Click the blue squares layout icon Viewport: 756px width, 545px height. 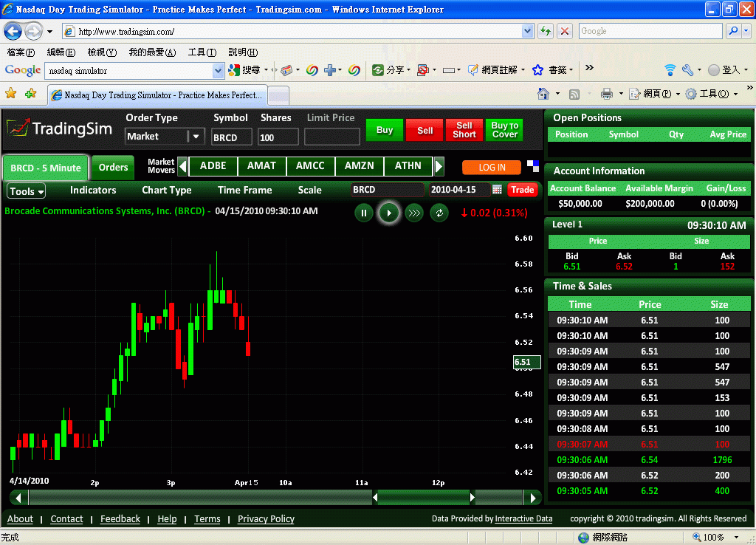tap(533, 166)
